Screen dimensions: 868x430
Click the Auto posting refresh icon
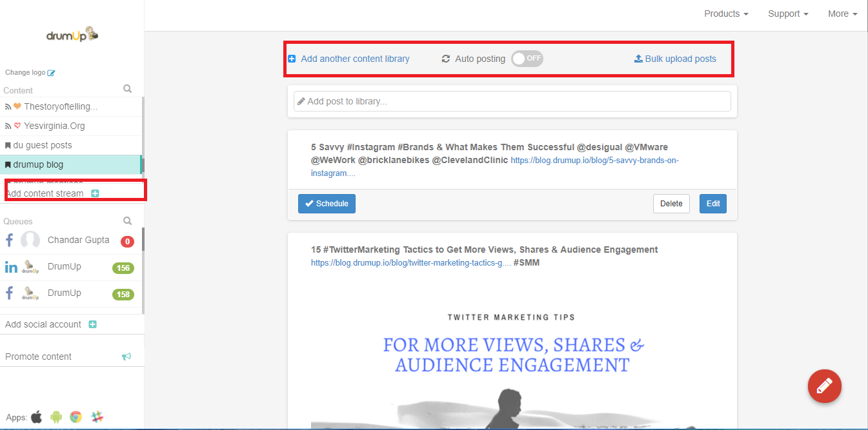pos(445,59)
